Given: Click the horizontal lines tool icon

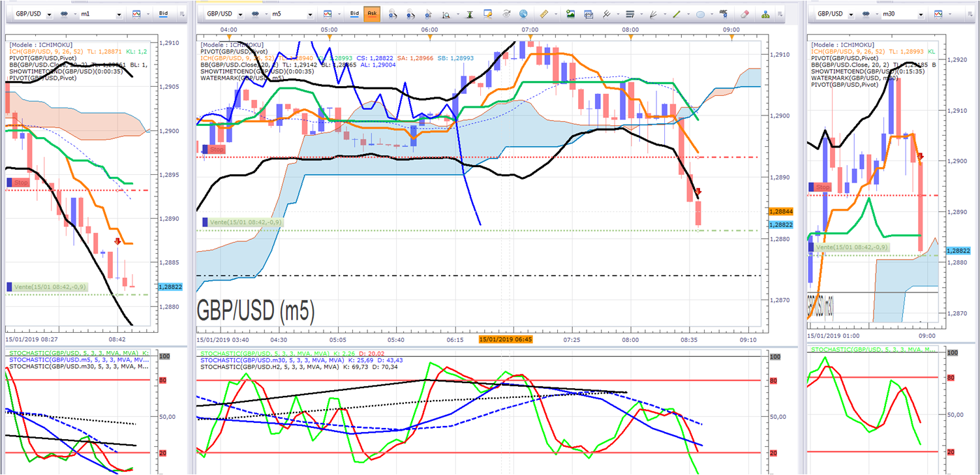Looking at the screenshot, I should (630, 14).
